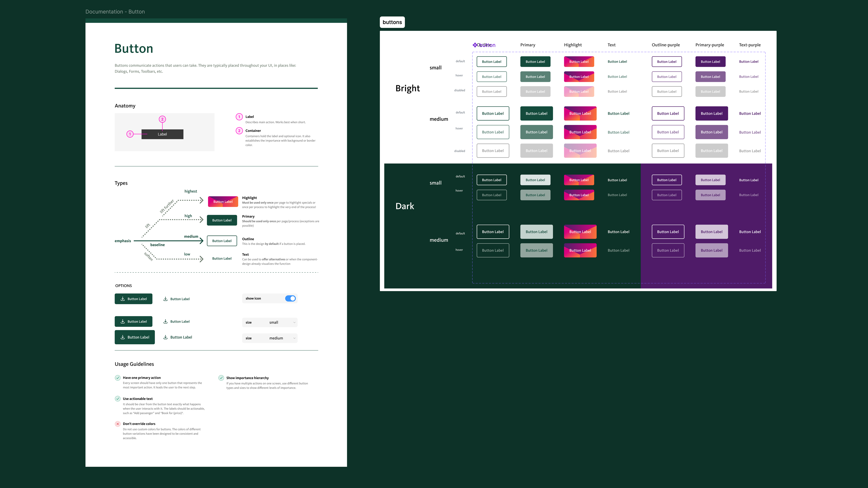Click numbered marker 1 inside the gray anatomy diagram
Image resolution: width=868 pixels, height=488 pixels.
[130, 134]
